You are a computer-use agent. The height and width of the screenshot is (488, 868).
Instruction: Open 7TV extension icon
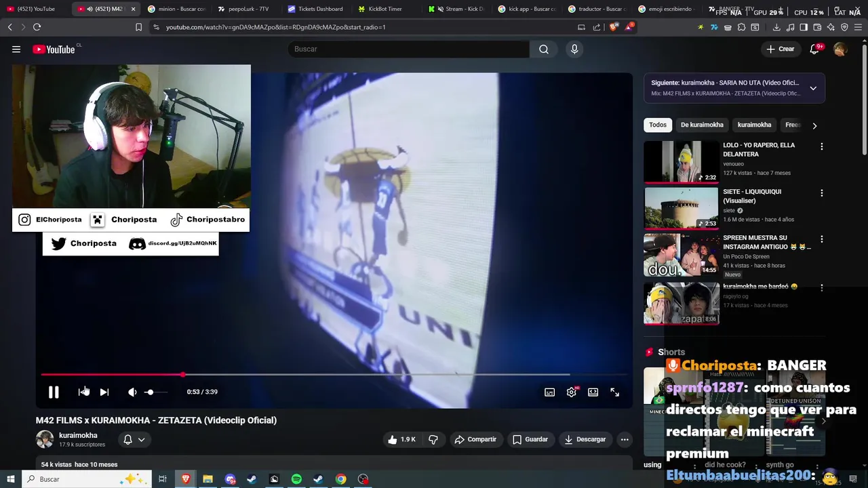click(714, 27)
